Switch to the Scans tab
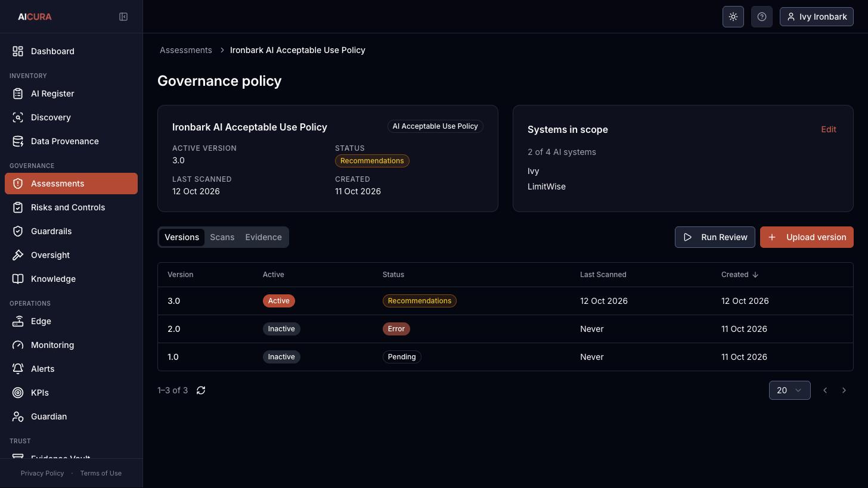The width and height of the screenshot is (868, 488). pos(222,237)
